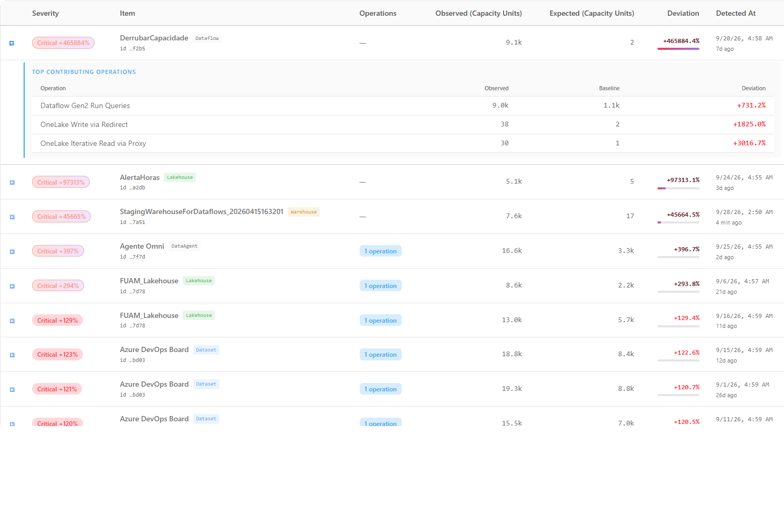
Task: Click the AlertaHoras Lakehouse tag
Action: pyautogui.click(x=180, y=177)
